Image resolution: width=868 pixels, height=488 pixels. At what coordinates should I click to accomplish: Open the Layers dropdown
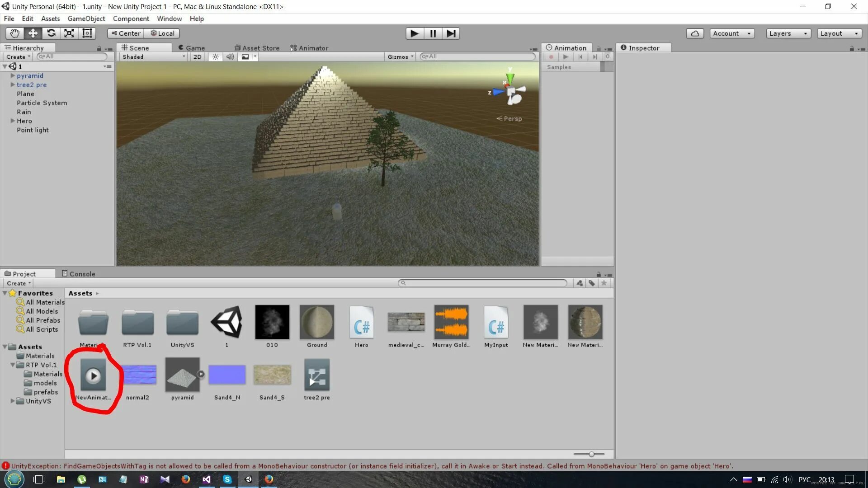(x=788, y=33)
